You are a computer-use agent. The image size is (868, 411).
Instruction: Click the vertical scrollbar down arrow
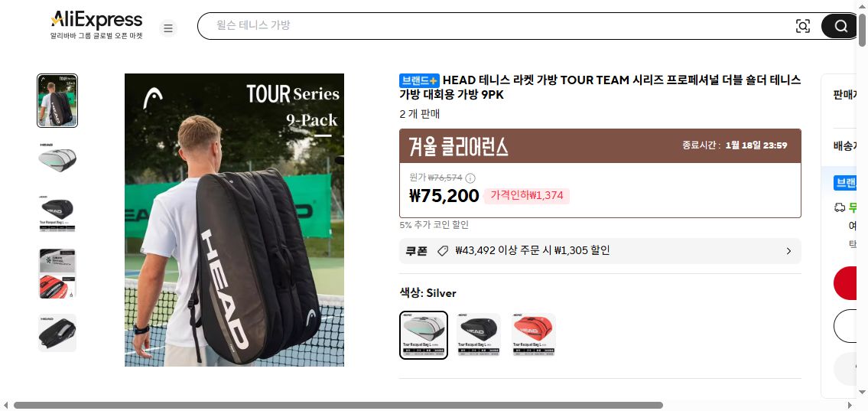click(x=863, y=392)
